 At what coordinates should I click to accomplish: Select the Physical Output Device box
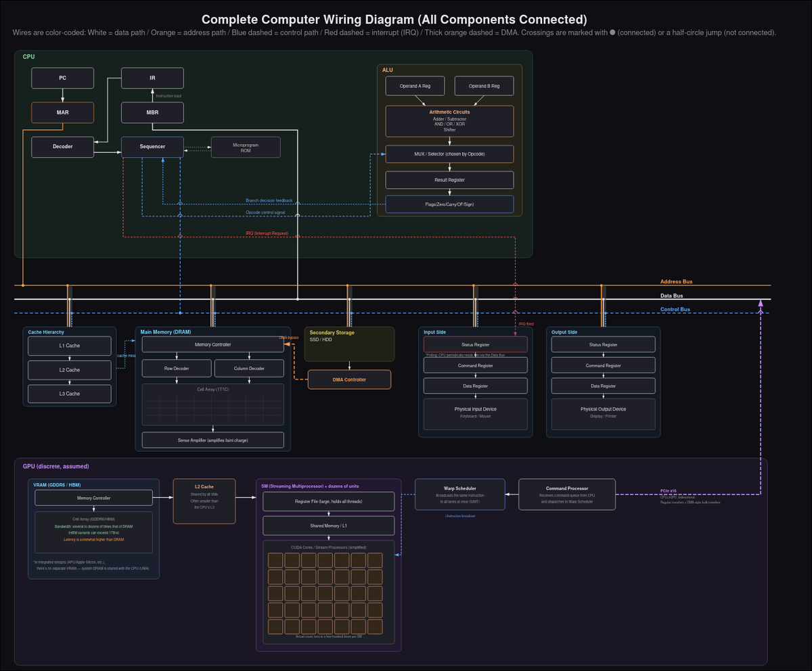pos(604,415)
